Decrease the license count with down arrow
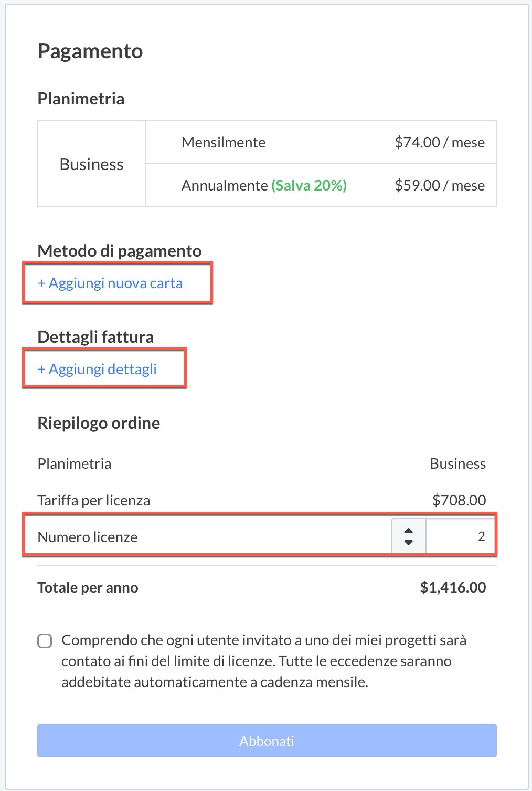The image size is (532, 791). [408, 542]
